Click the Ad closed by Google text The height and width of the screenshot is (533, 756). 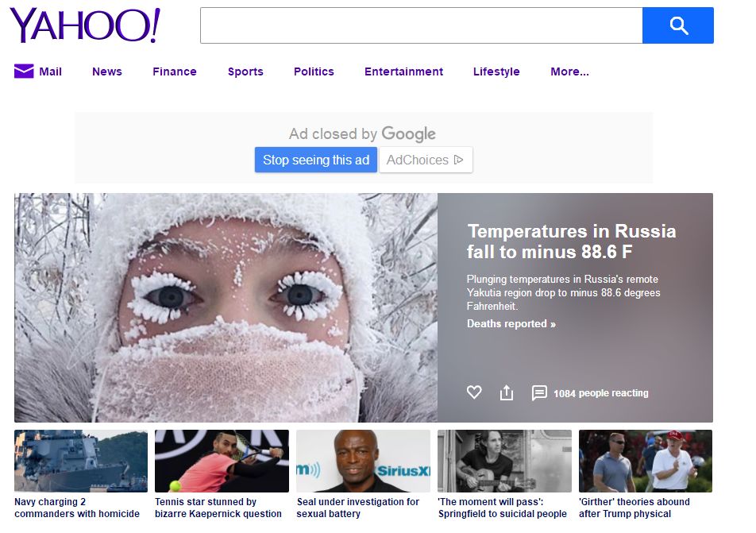pyautogui.click(x=362, y=133)
